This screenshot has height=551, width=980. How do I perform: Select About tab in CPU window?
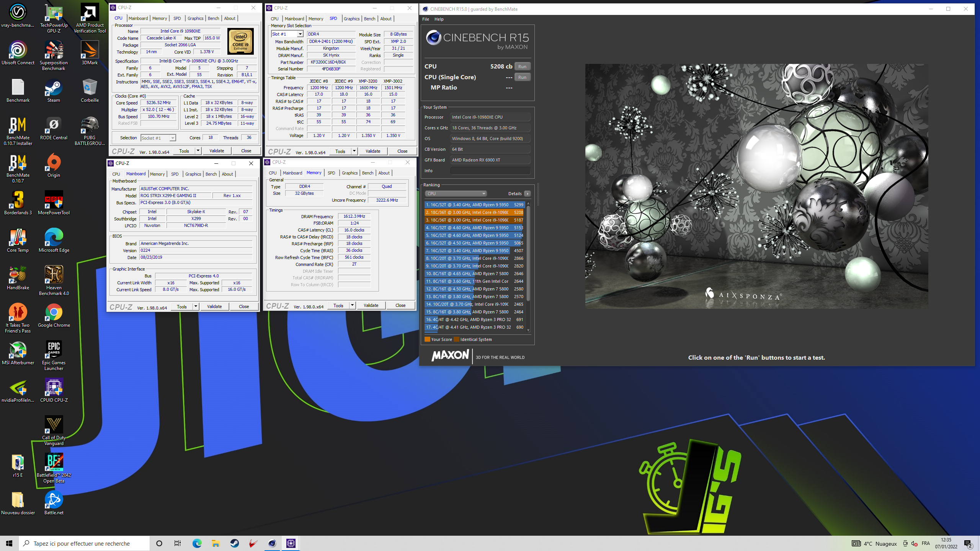pyautogui.click(x=230, y=18)
